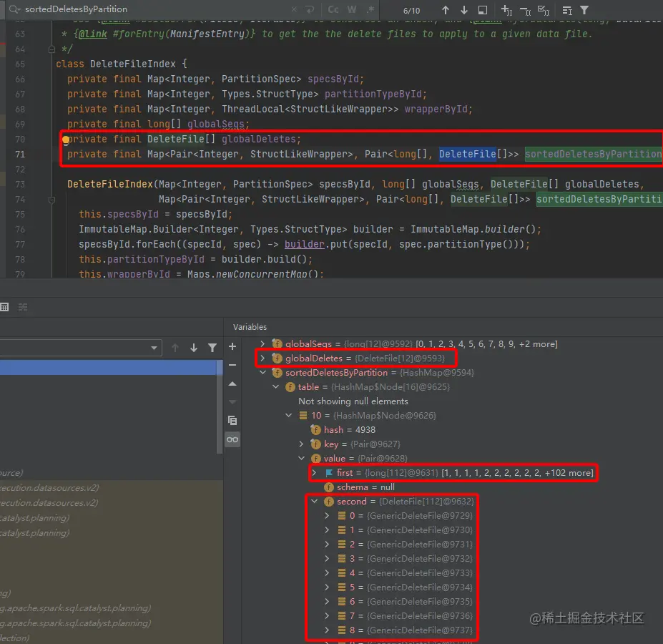Viewport: 663px width, 644px height.
Task: Open Evaluate Expression calculator icon
Action: 4,307
